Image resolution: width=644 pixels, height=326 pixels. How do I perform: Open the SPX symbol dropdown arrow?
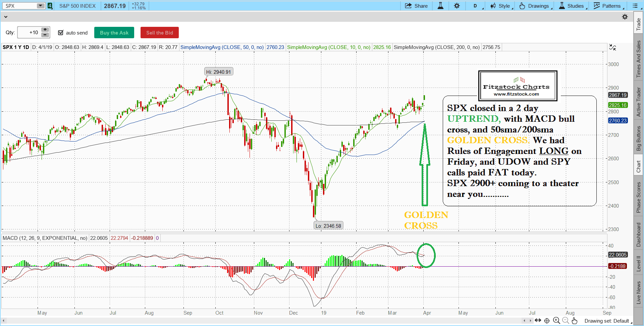tap(41, 6)
